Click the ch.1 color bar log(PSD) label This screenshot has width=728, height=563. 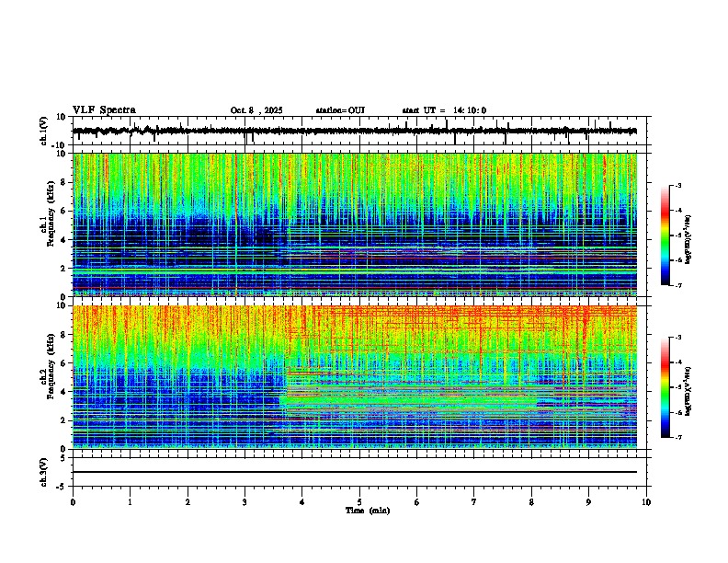pyautogui.click(x=688, y=239)
